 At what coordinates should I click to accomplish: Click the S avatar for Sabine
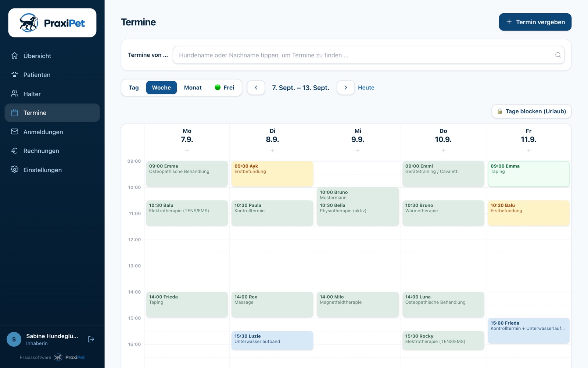[x=14, y=339]
